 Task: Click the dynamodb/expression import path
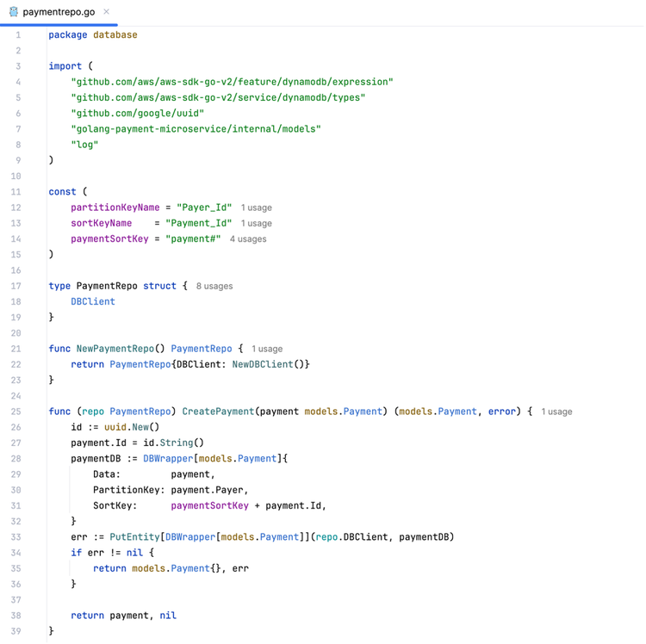233,82
